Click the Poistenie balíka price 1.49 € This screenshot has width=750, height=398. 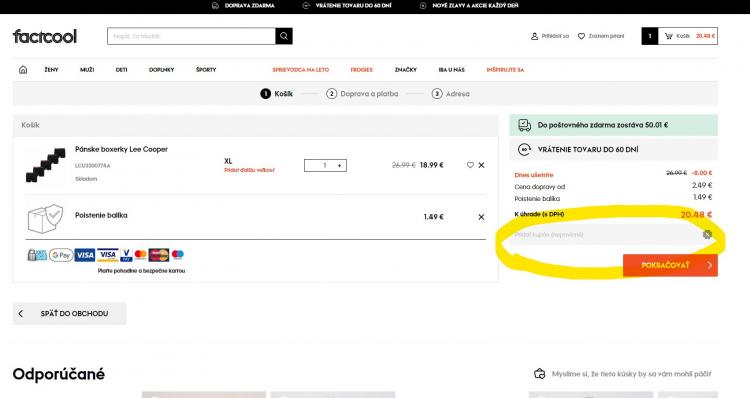point(433,217)
